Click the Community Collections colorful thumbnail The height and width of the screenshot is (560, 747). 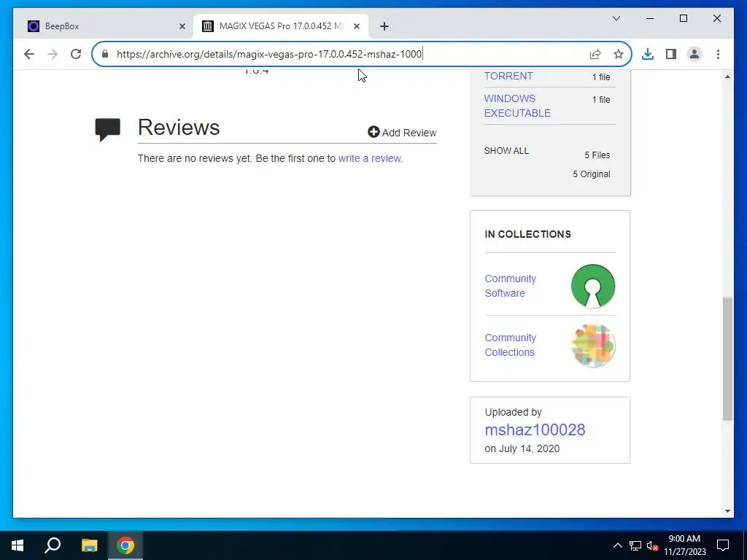coord(593,345)
